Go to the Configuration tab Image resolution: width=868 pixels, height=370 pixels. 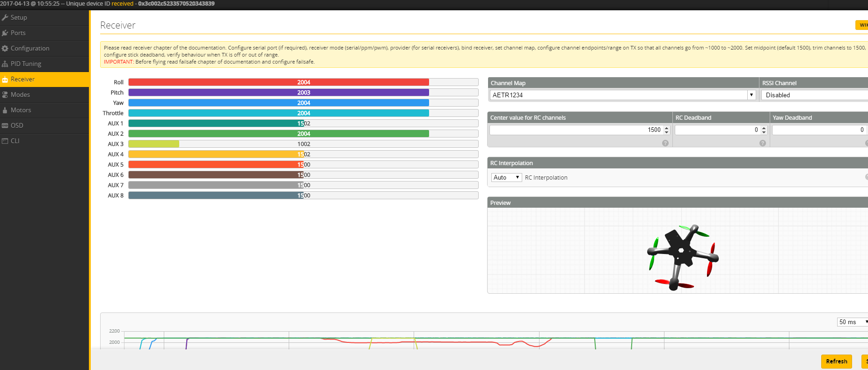[x=44, y=48]
